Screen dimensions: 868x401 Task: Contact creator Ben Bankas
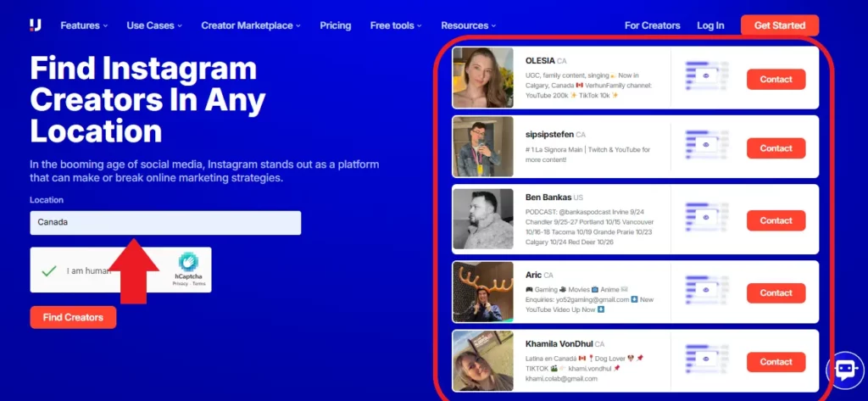pyautogui.click(x=776, y=220)
